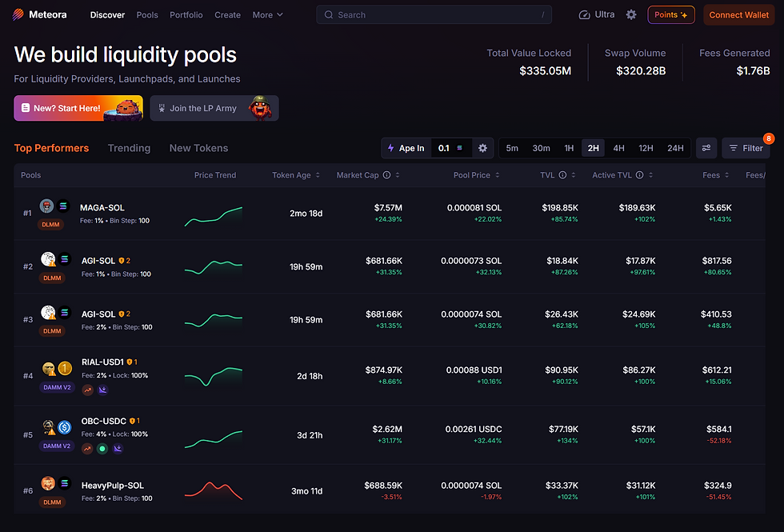Switch to the New Tokens tab

(x=198, y=148)
